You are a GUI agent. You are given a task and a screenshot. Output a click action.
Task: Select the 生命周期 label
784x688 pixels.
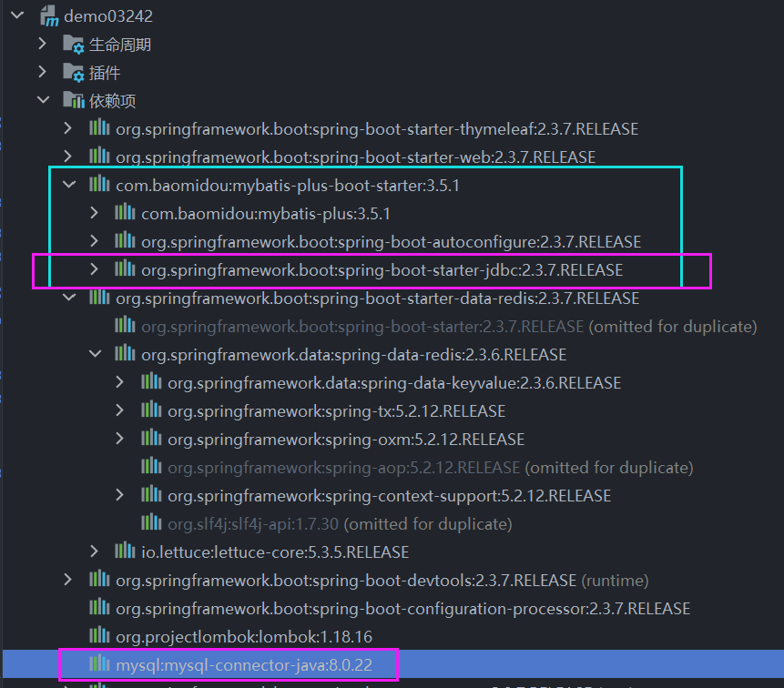pos(120,45)
